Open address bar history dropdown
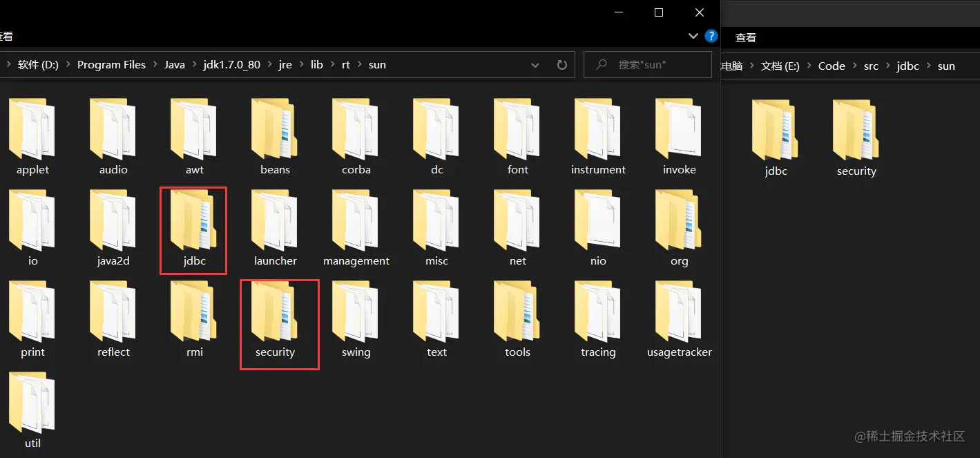This screenshot has width=980, height=458. [x=535, y=65]
